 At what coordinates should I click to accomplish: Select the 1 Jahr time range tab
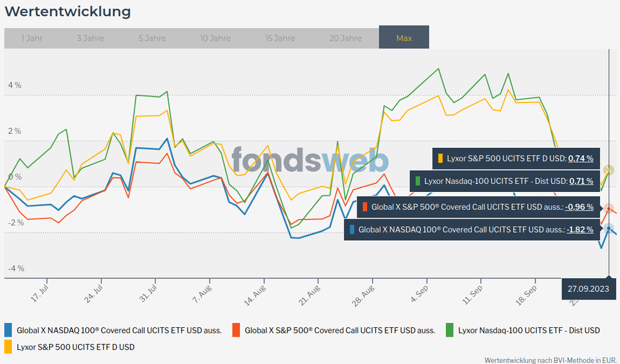click(x=32, y=38)
